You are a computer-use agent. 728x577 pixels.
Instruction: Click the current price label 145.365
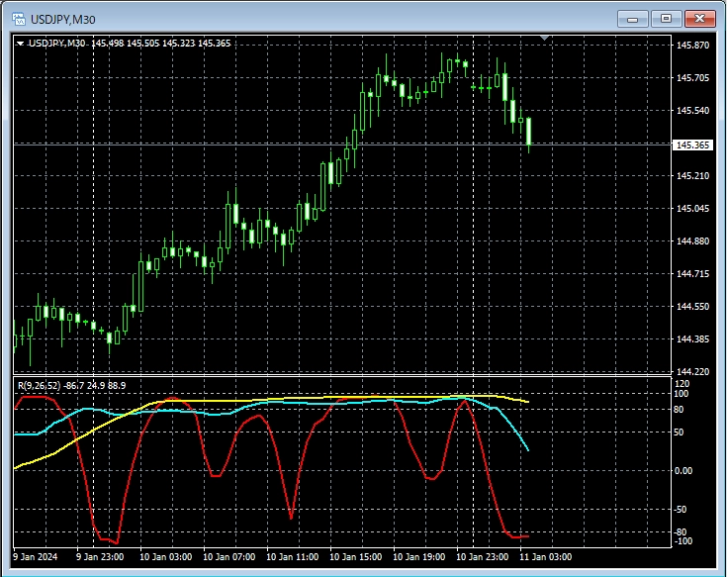pyautogui.click(x=691, y=145)
